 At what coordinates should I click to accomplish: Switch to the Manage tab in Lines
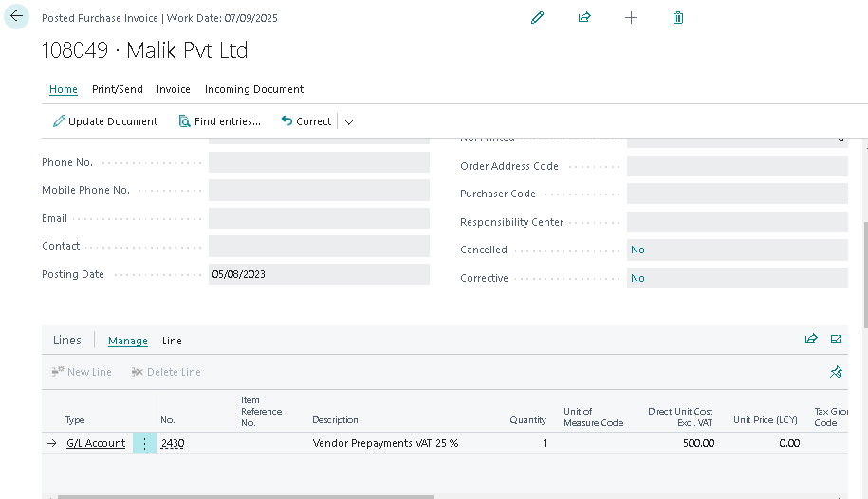tap(128, 341)
